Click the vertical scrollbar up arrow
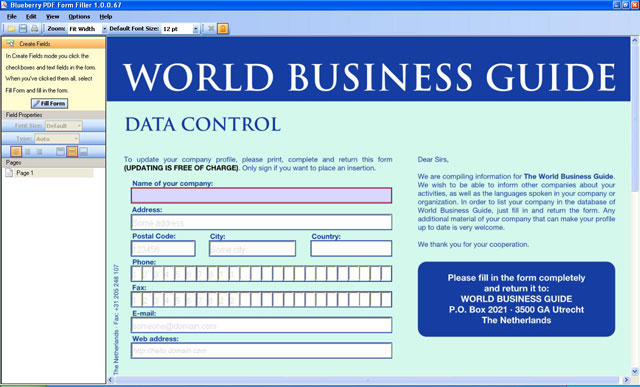Screen dimensions: 640x387 (635, 40)
